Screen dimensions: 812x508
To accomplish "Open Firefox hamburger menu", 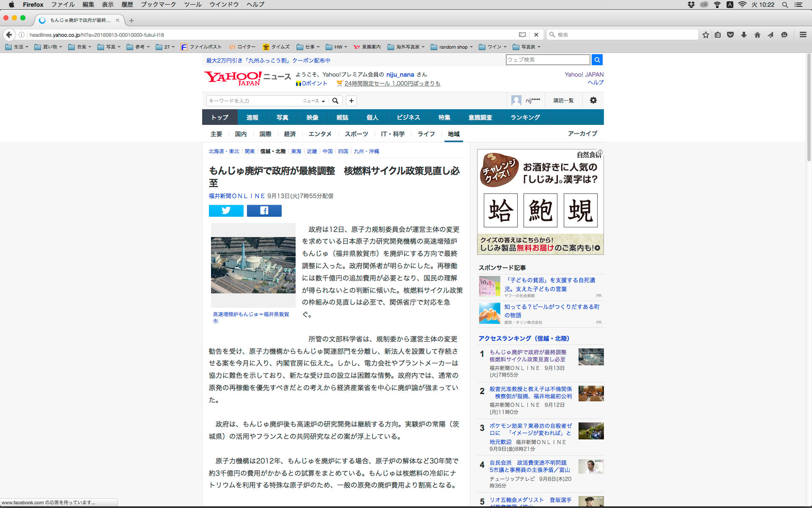I will [x=803, y=35].
